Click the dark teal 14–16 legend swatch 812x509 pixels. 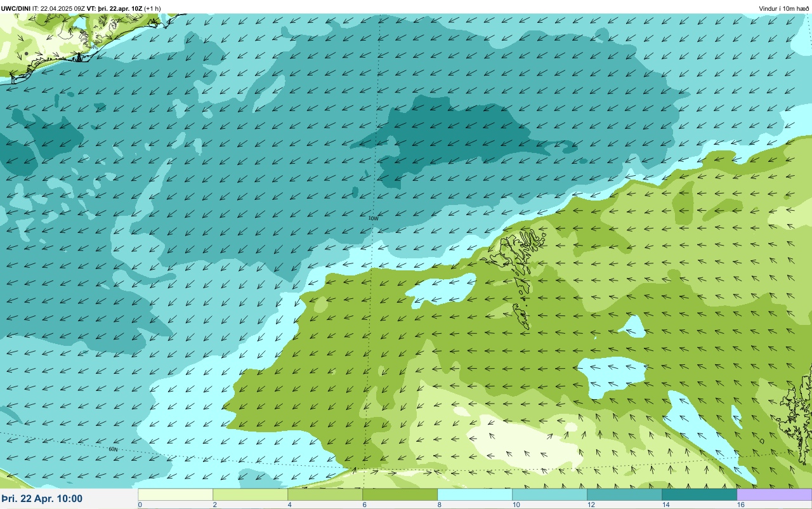[x=699, y=494]
